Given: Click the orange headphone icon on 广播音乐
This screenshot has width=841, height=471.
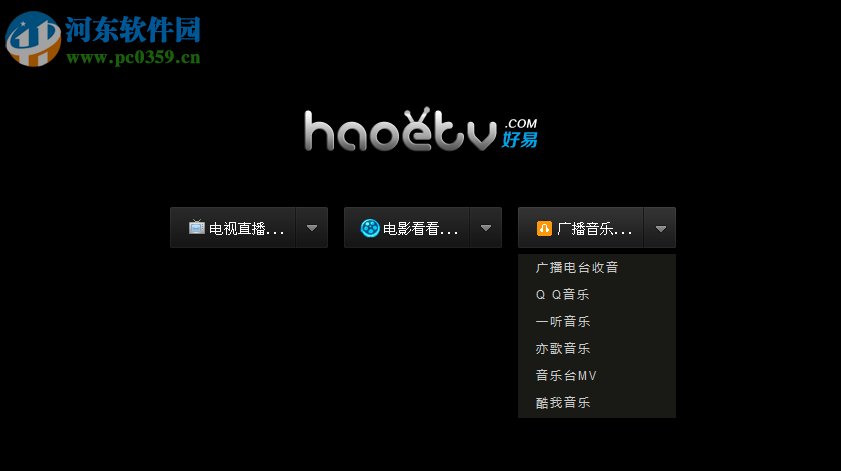Looking at the screenshot, I should pos(544,229).
